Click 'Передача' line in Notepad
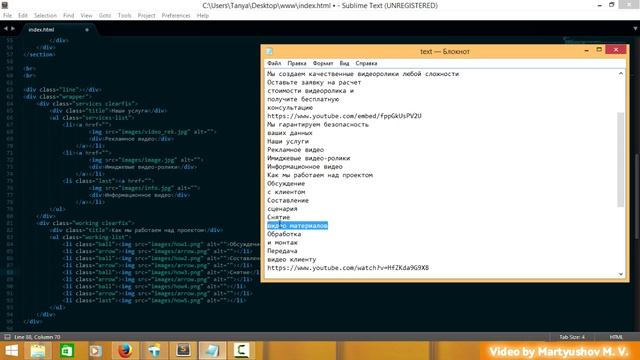Image resolution: width=640 pixels, height=360 pixels. tap(282, 251)
